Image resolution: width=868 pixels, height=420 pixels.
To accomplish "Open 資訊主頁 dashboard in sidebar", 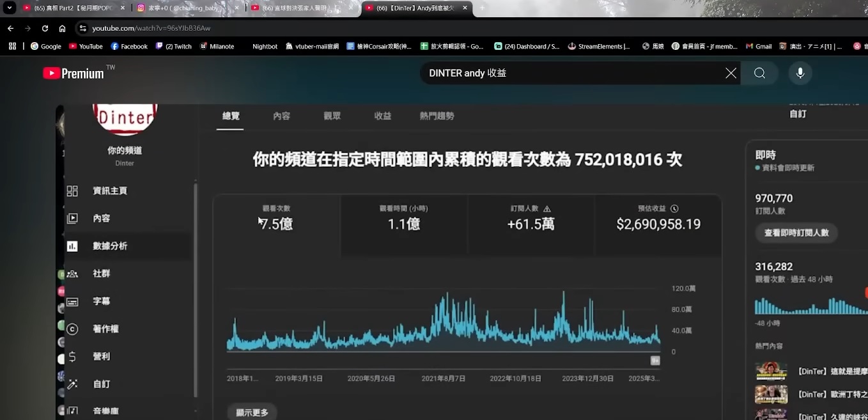I will click(x=109, y=191).
